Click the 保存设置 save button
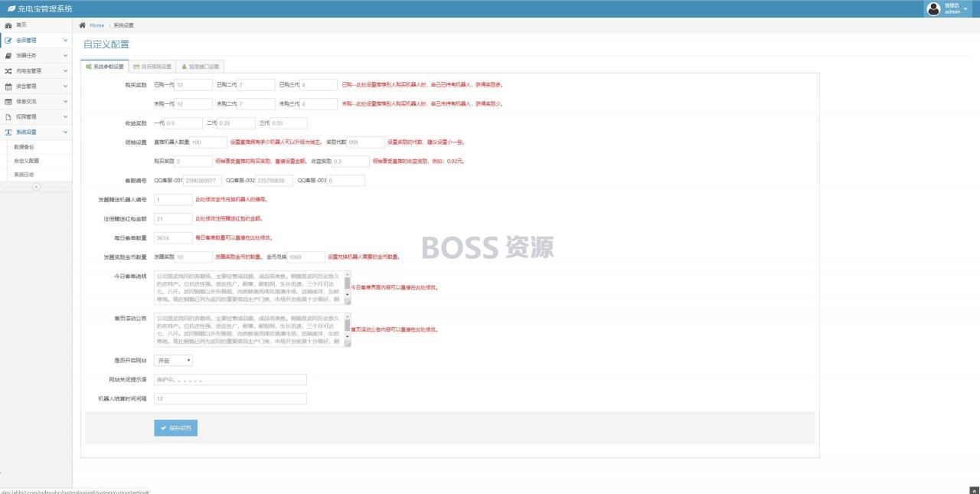The width and height of the screenshot is (980, 494). click(175, 427)
